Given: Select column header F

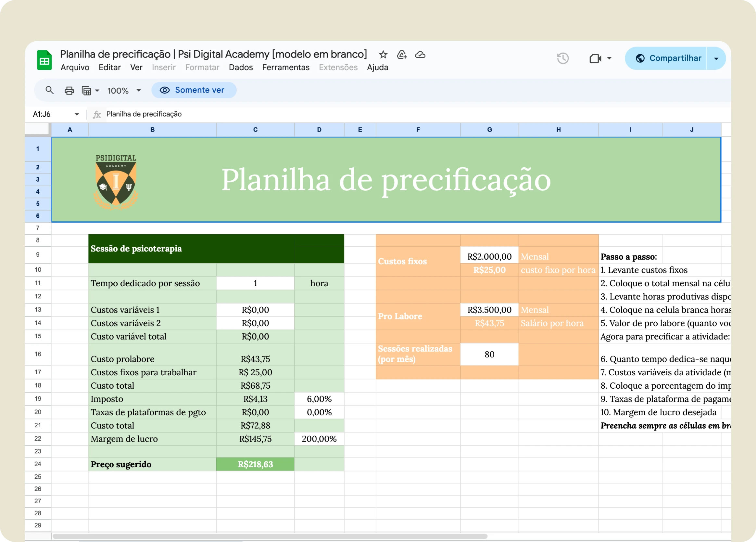Looking at the screenshot, I should click(418, 130).
